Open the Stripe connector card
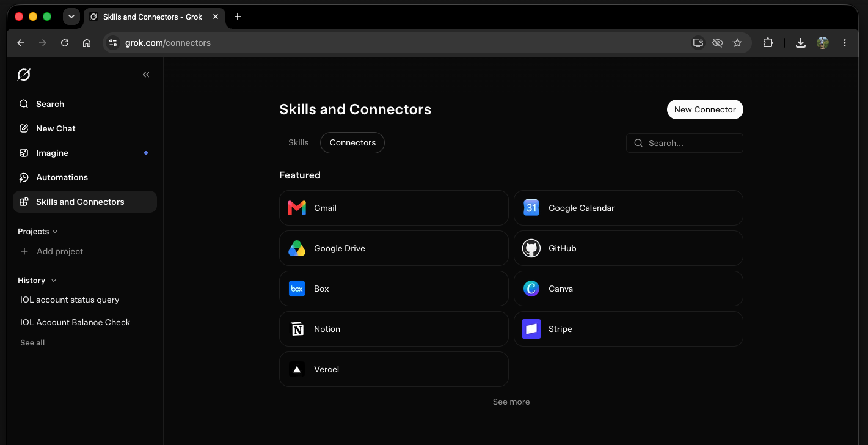Viewport: 868px width, 445px height. coord(629,329)
